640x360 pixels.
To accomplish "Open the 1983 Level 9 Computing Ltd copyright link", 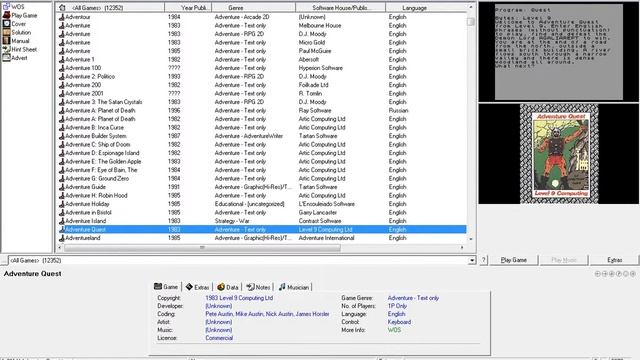I will click(239, 298).
